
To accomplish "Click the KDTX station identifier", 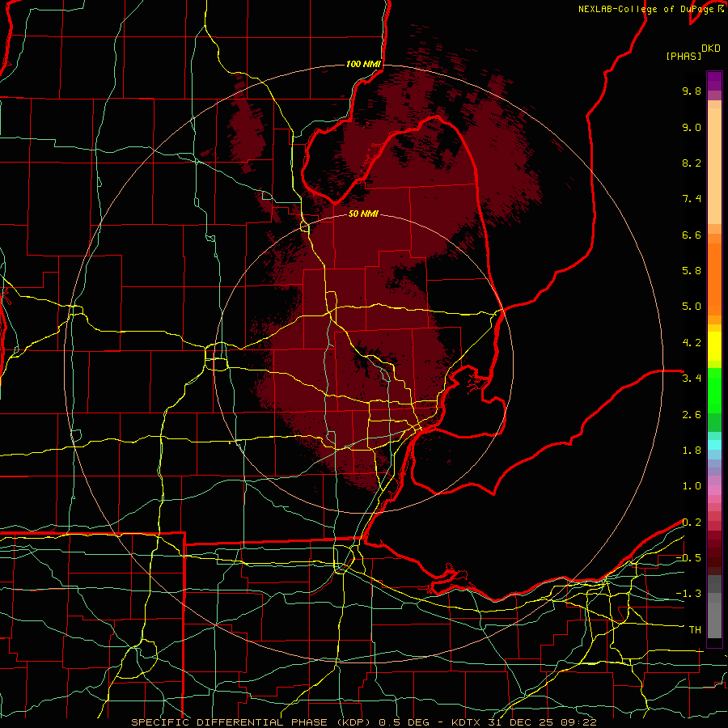I will click(x=467, y=722).
